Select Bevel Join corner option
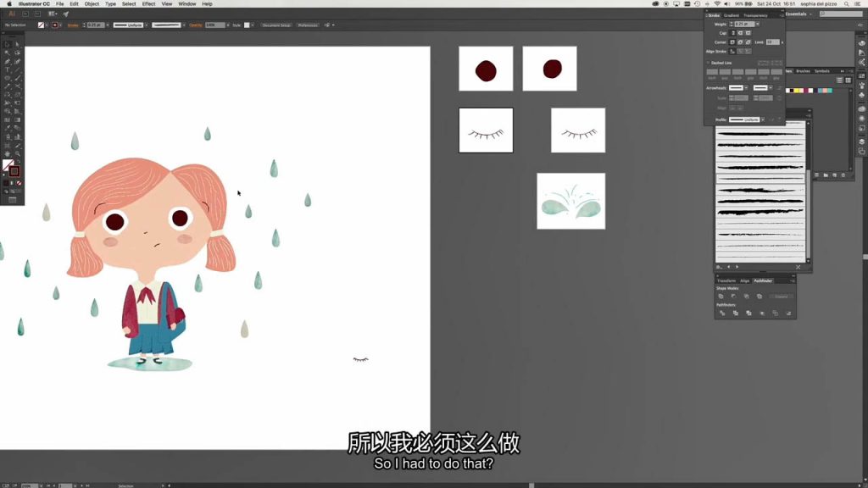Screen dimensions: 868x488 [748, 42]
